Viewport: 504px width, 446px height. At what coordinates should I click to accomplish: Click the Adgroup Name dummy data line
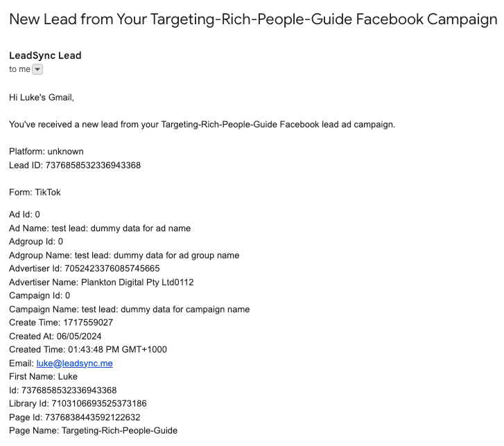pyautogui.click(x=124, y=255)
